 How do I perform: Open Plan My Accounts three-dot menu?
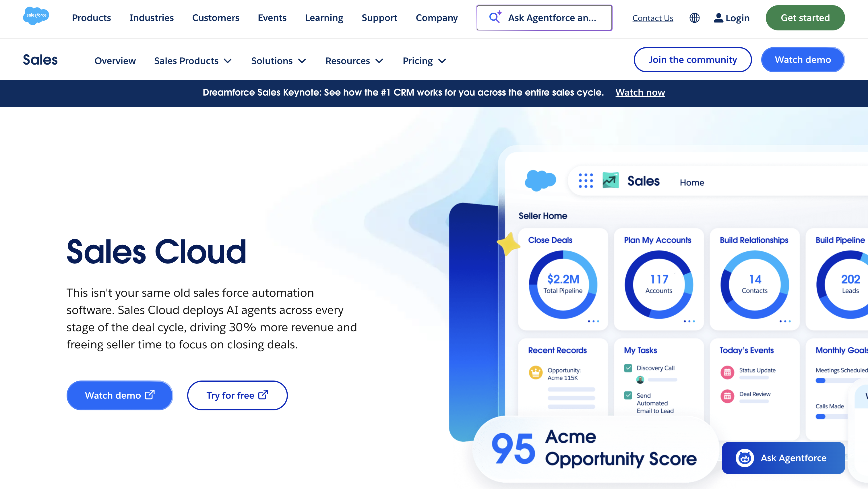click(689, 321)
